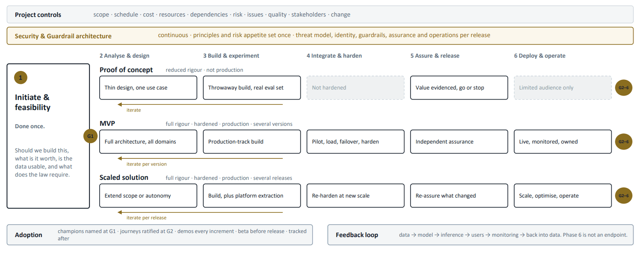644x254 pixels.
Task: Click the MVP several versions rigour note
Action: [x=229, y=124]
